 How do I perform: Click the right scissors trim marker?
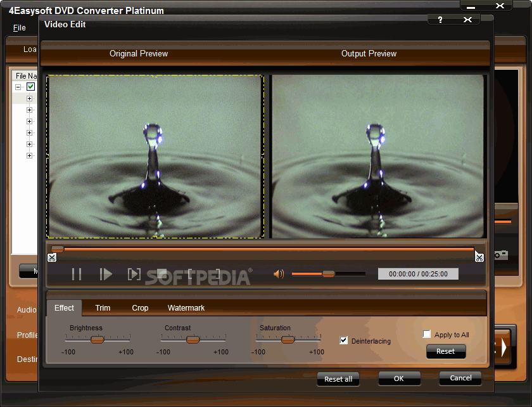[479, 257]
